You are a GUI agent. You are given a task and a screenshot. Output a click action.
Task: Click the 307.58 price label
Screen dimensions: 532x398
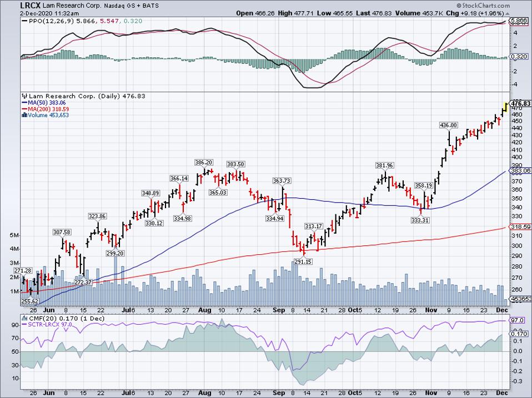tap(62, 232)
